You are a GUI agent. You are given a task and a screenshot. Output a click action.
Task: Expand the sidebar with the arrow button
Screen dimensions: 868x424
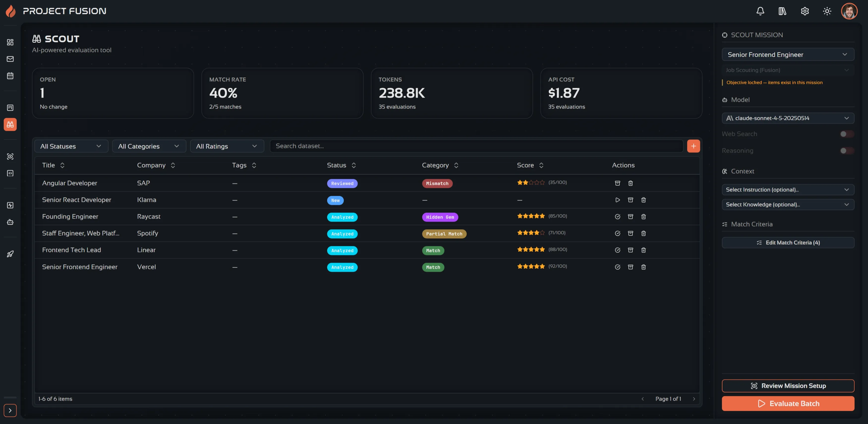click(10, 411)
